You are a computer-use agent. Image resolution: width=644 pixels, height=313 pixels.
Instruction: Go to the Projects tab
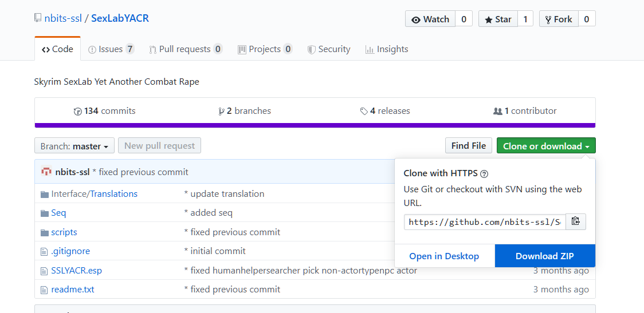coord(265,49)
